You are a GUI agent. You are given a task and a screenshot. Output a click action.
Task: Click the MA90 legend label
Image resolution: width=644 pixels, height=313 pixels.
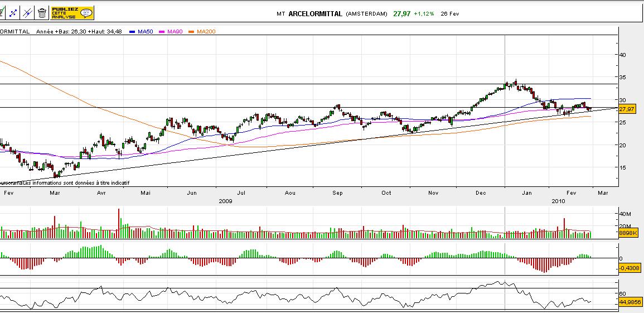[175, 32]
